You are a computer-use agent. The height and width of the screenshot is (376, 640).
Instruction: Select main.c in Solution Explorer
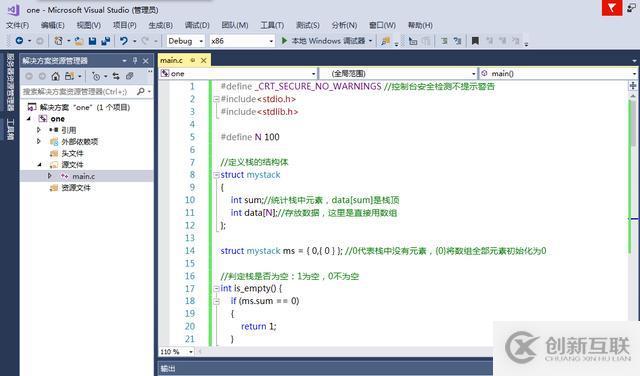coord(84,176)
